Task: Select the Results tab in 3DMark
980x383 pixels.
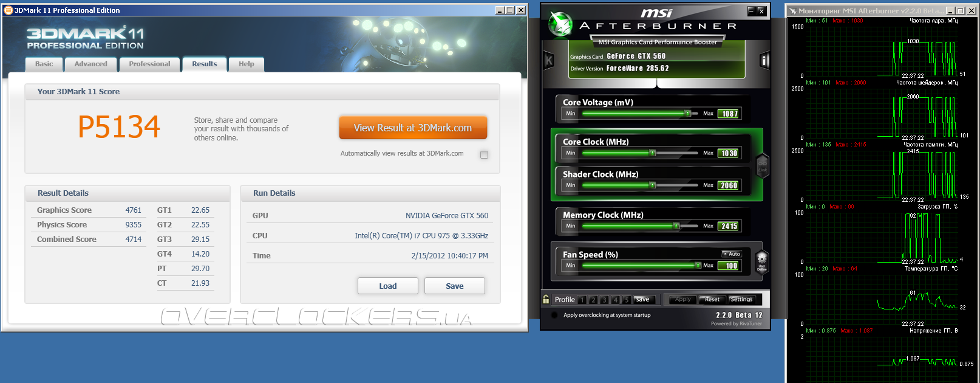Action: [x=204, y=64]
